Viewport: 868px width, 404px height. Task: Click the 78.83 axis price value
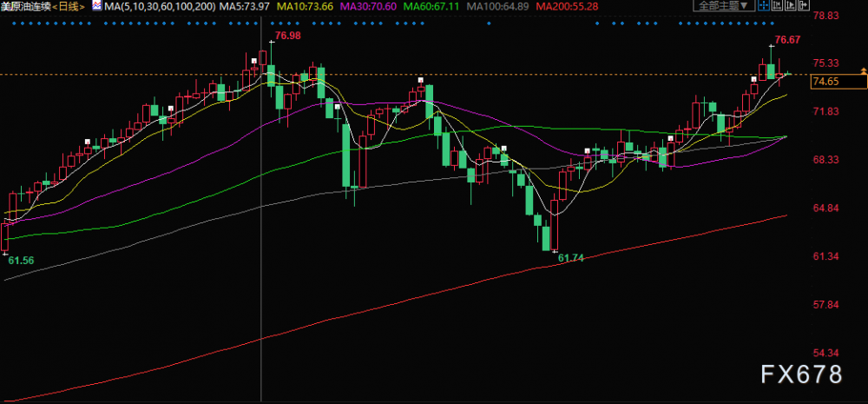coord(825,15)
